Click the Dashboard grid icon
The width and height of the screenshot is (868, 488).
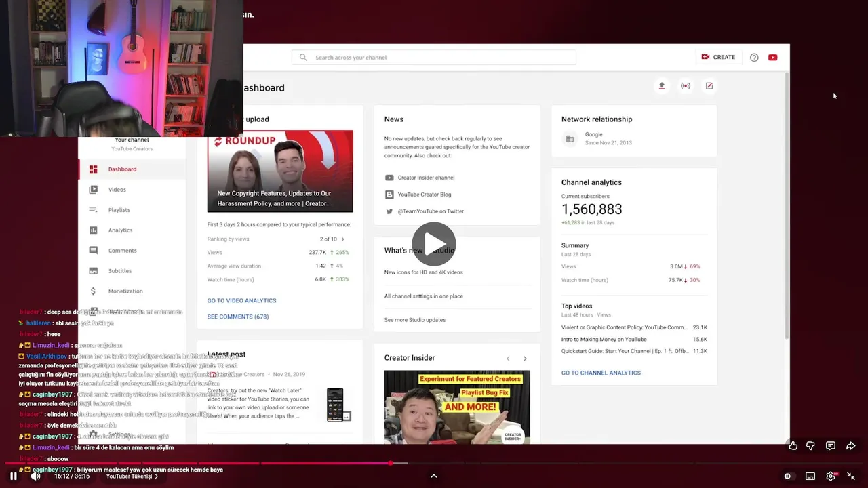point(94,169)
